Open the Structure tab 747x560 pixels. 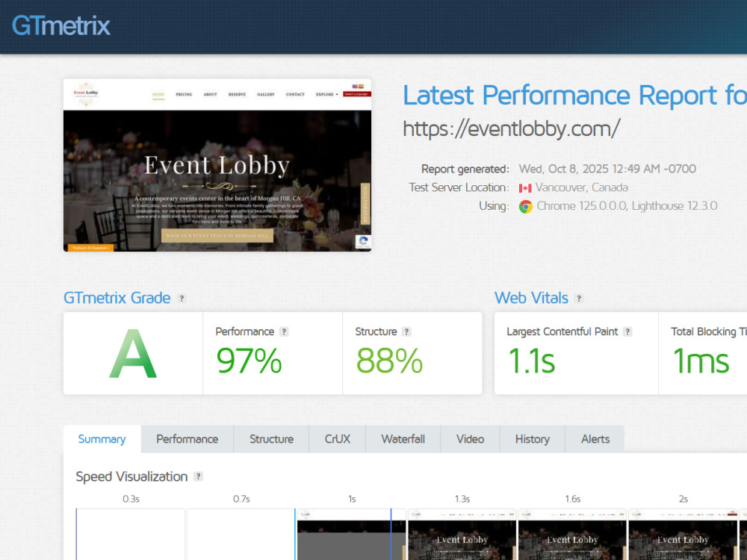(x=272, y=439)
